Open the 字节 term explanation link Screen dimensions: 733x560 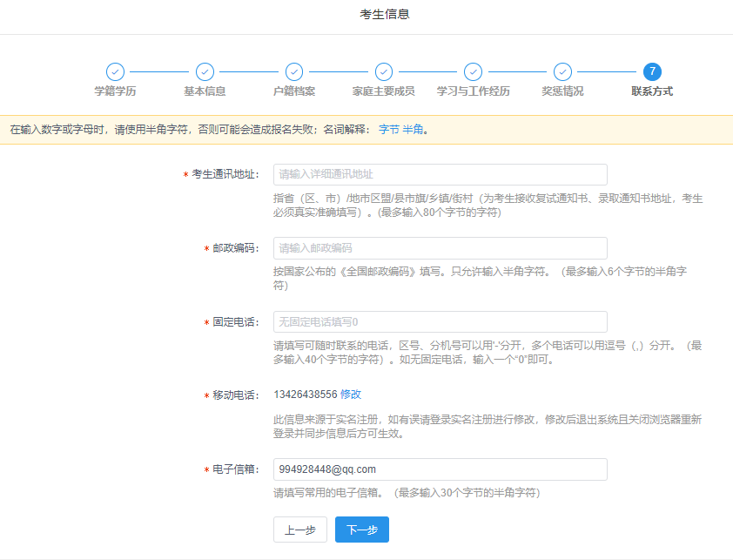point(389,130)
